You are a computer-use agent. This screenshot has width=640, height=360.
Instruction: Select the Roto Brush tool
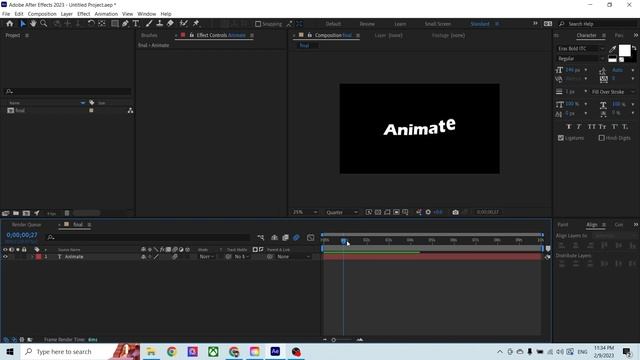point(184,24)
